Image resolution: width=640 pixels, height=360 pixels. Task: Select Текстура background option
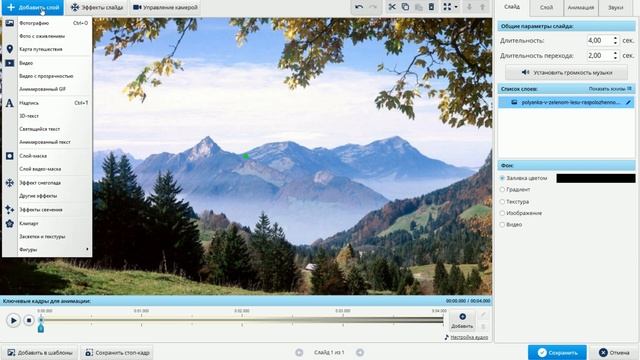coord(502,202)
